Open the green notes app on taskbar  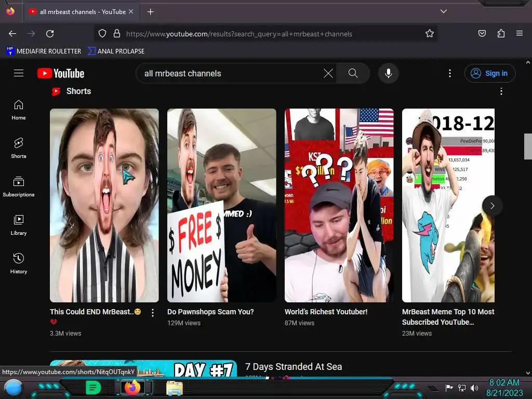(93, 388)
